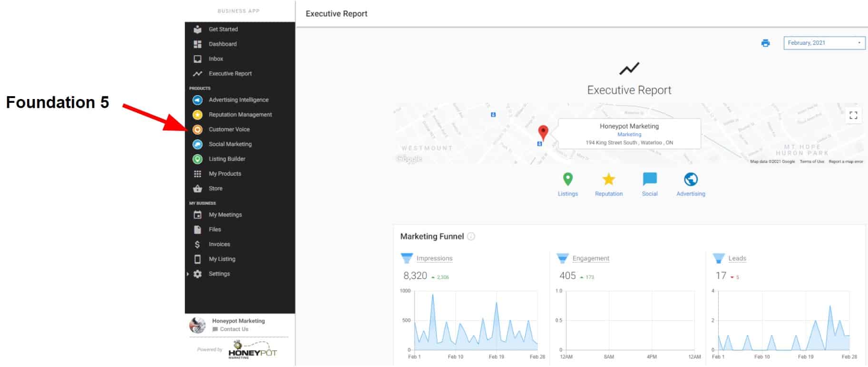The width and height of the screenshot is (868, 367).
Task: Click the Reputation Management star icon
Action: [197, 115]
